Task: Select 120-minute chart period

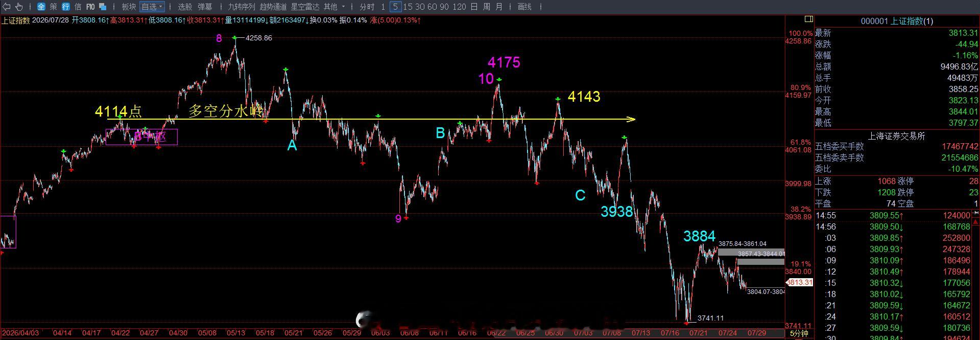Action: [x=459, y=7]
